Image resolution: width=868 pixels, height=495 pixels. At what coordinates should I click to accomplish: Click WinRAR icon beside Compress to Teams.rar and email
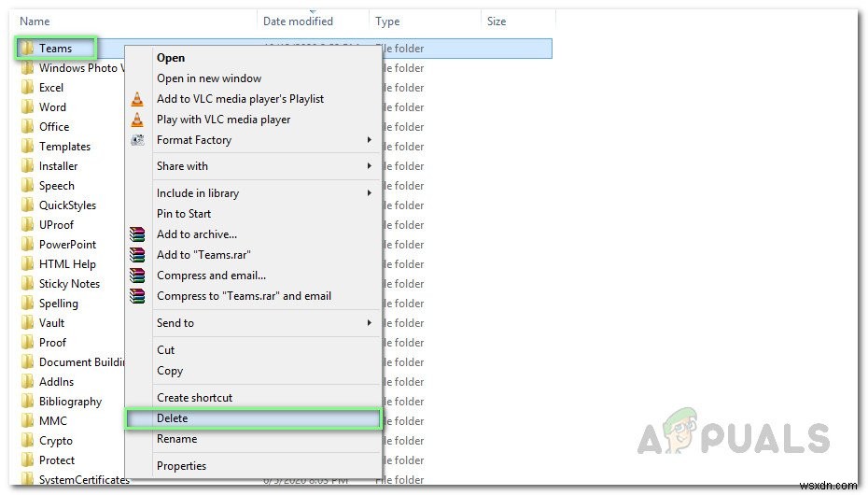point(137,296)
